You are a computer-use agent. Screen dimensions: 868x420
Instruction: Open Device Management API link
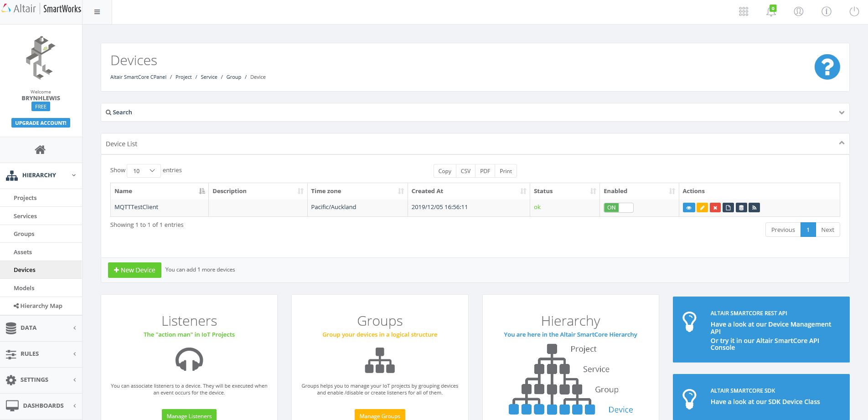pos(770,328)
